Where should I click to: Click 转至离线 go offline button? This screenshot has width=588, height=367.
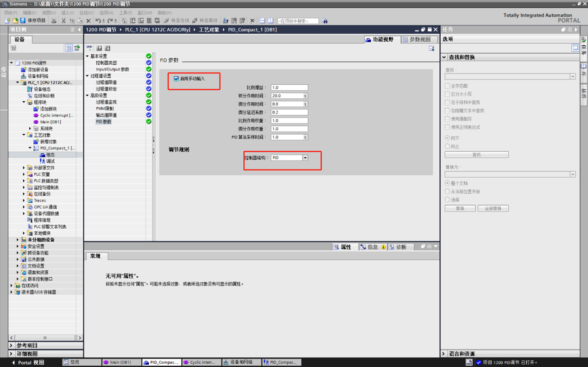point(204,21)
